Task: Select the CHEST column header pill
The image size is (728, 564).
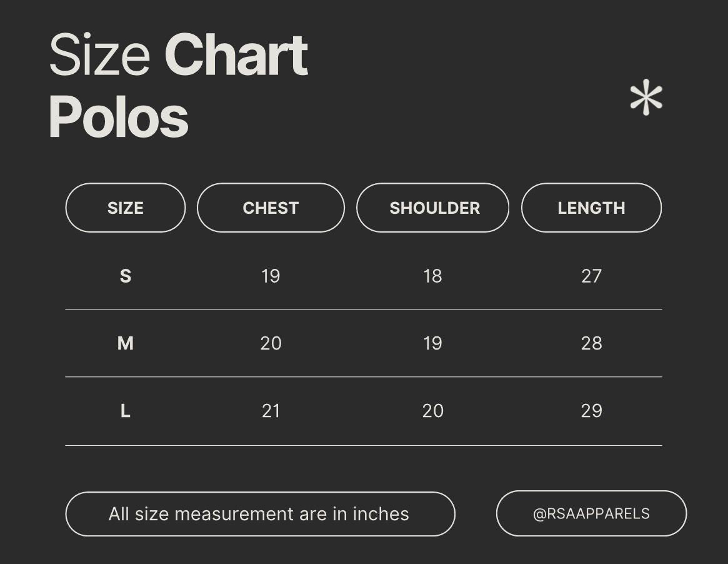Action: [x=271, y=208]
